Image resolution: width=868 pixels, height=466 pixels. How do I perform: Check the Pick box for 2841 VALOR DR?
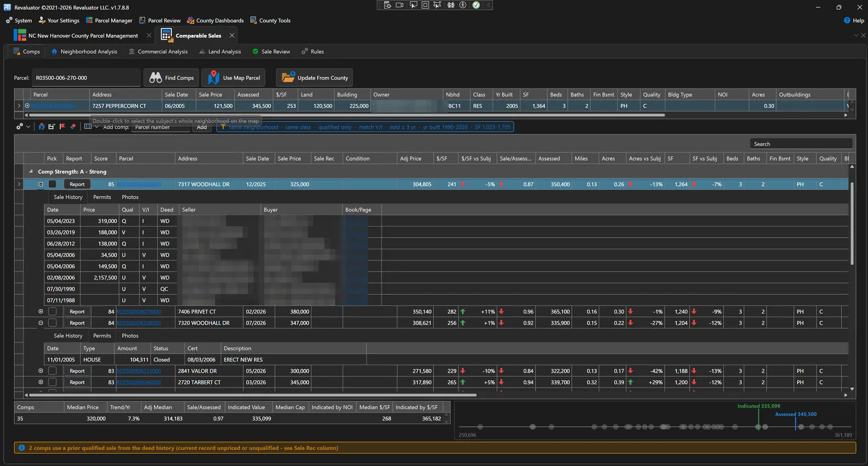(x=53, y=371)
